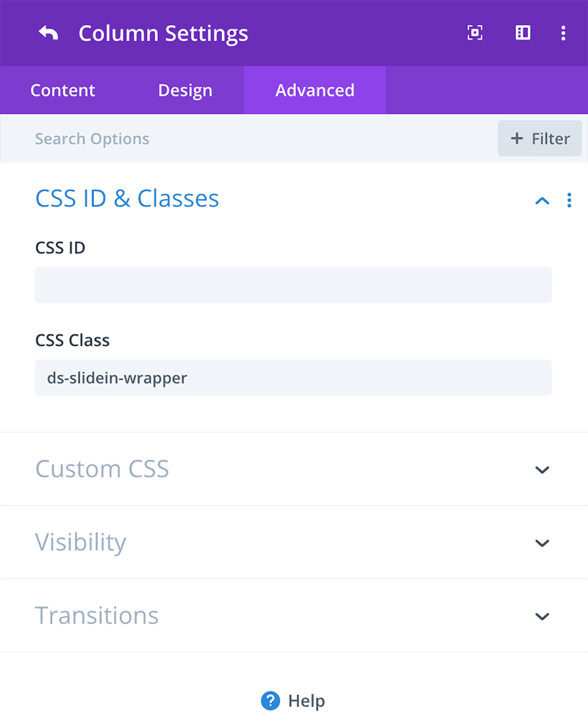The height and width of the screenshot is (726, 588).
Task: Open the header three-dot options menu
Action: [563, 33]
